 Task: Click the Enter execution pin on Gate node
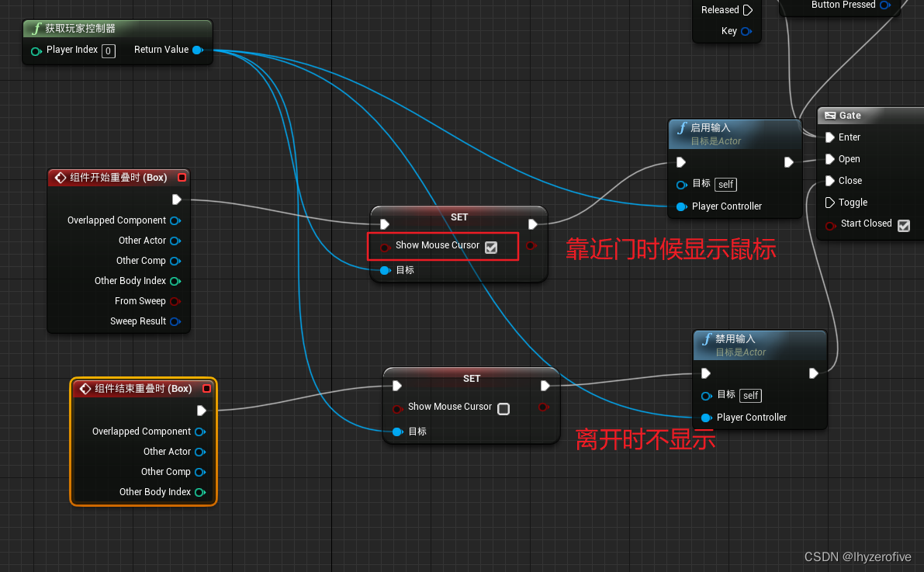pos(830,137)
